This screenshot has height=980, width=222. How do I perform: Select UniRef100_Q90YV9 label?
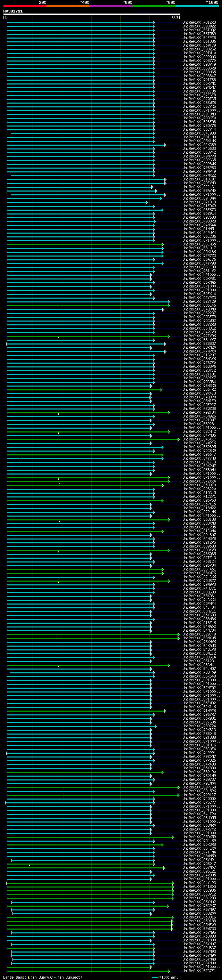coord(199,550)
